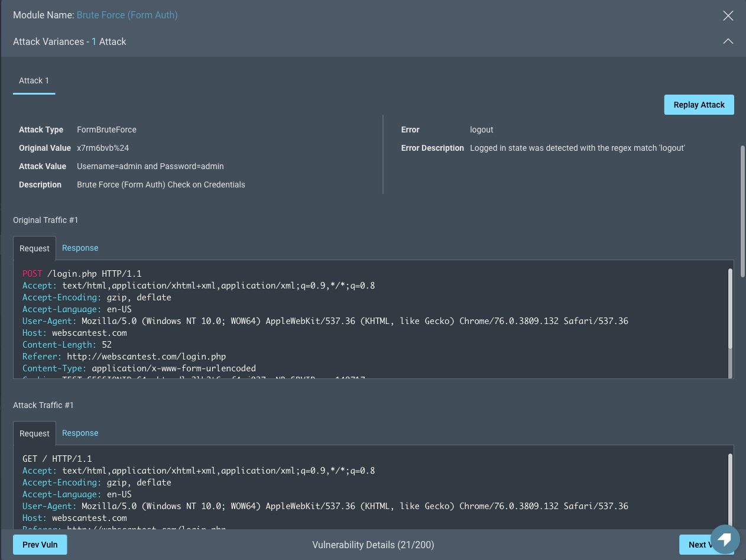The height and width of the screenshot is (560, 746).
Task: Click the Original Value x7rm6bvb%24 text
Action: [103, 148]
